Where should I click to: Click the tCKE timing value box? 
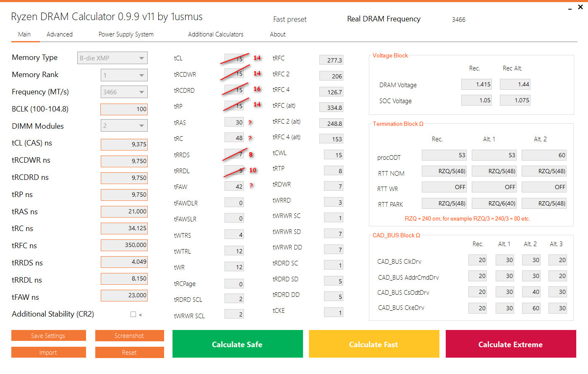coord(334,312)
